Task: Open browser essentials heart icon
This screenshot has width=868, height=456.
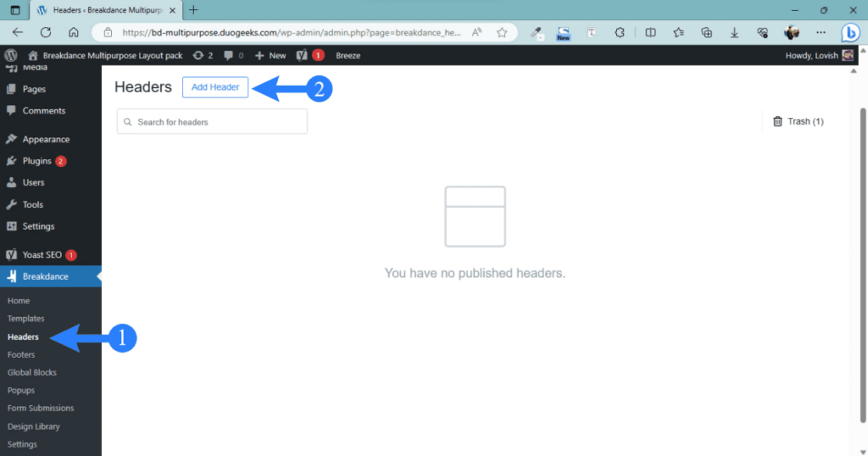Action: click(762, 33)
